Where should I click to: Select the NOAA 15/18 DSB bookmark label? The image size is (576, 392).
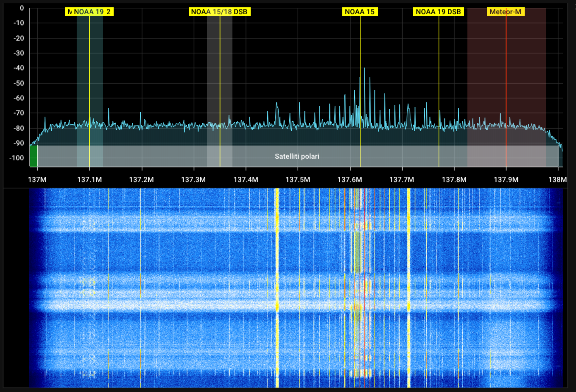coord(219,12)
